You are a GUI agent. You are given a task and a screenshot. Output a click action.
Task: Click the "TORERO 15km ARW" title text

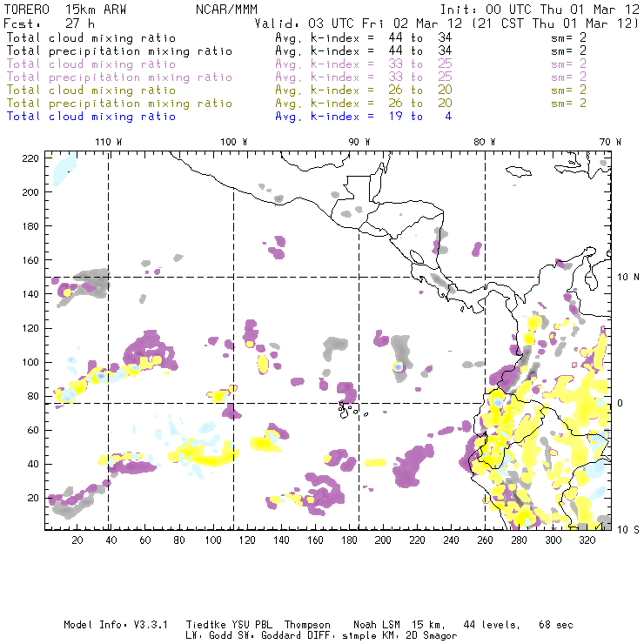[x=65, y=10]
